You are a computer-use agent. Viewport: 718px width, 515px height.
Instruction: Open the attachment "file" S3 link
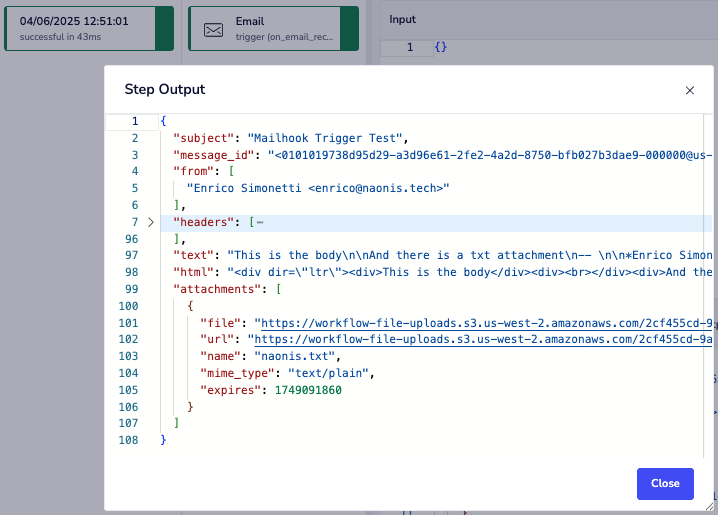(x=486, y=323)
